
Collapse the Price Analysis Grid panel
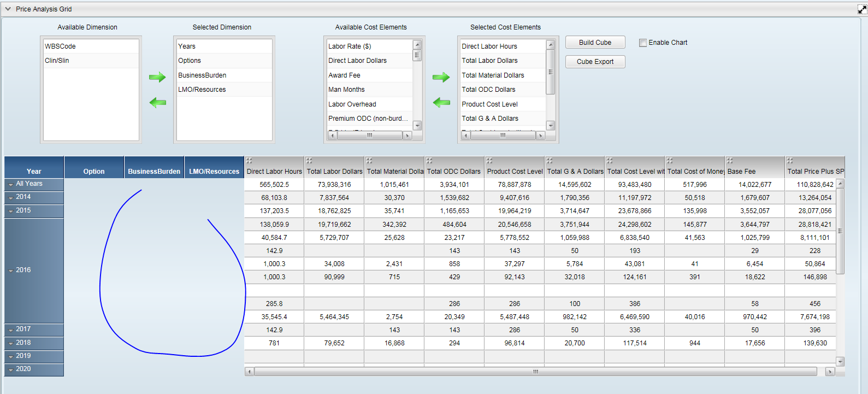pos(8,9)
